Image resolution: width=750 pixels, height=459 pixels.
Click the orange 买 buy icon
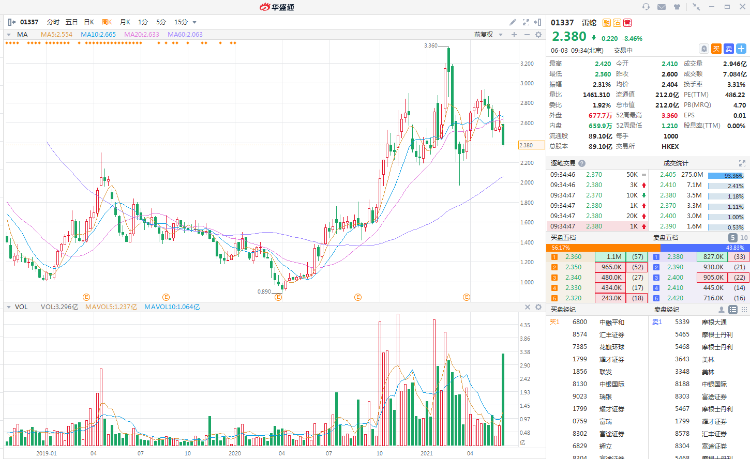[x=717, y=46]
